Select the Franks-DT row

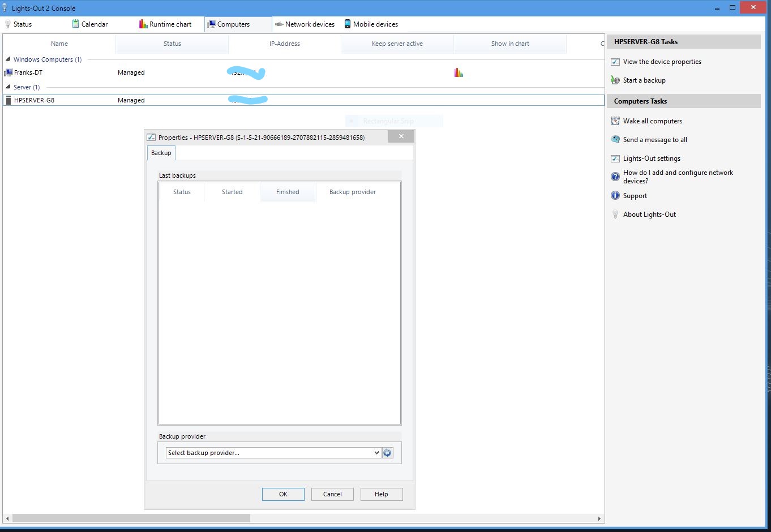[303, 72]
